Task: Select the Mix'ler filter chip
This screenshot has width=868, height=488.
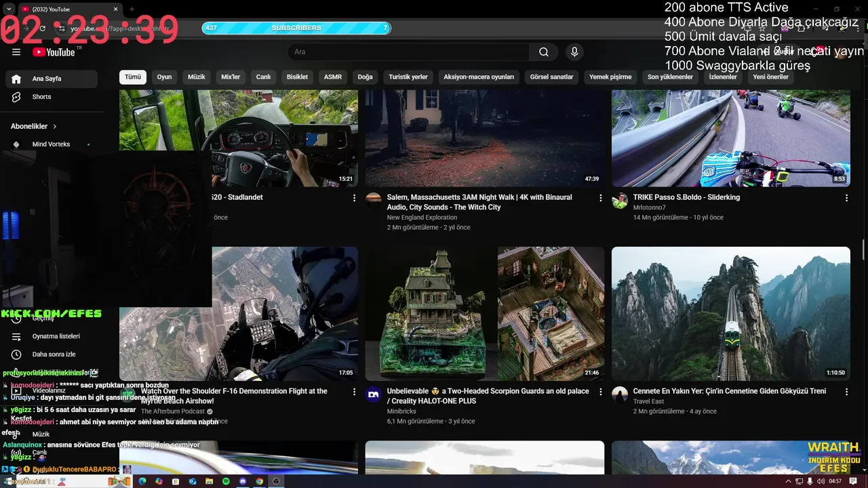Action: [231, 77]
